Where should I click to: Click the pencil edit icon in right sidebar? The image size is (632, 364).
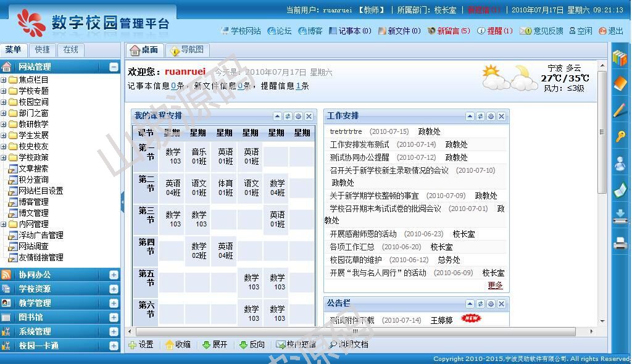(x=620, y=110)
